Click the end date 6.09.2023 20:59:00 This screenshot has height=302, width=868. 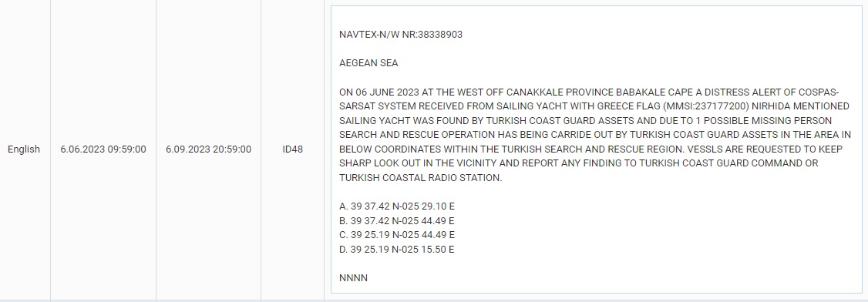point(208,149)
